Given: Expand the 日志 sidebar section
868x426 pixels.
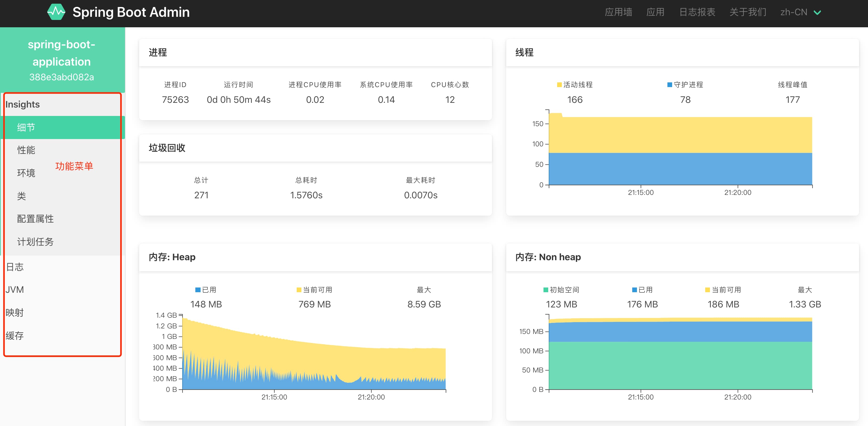Looking at the screenshot, I should pyautogui.click(x=15, y=267).
